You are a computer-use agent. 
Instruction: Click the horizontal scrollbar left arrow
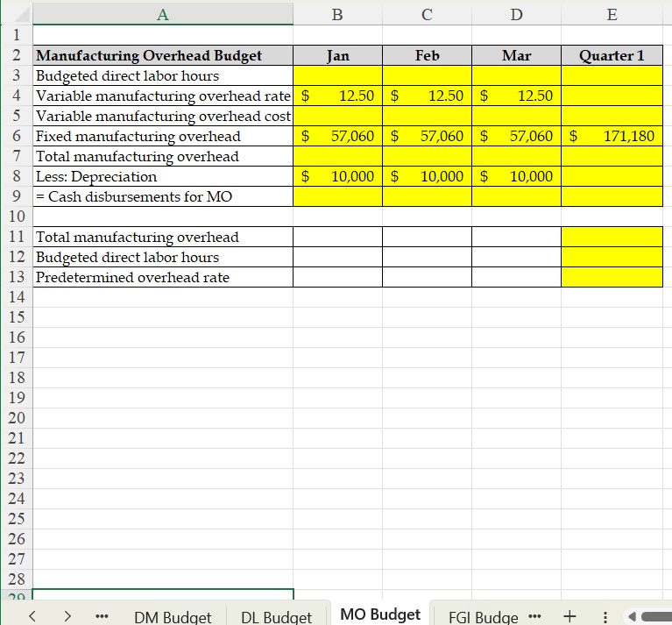(632, 616)
